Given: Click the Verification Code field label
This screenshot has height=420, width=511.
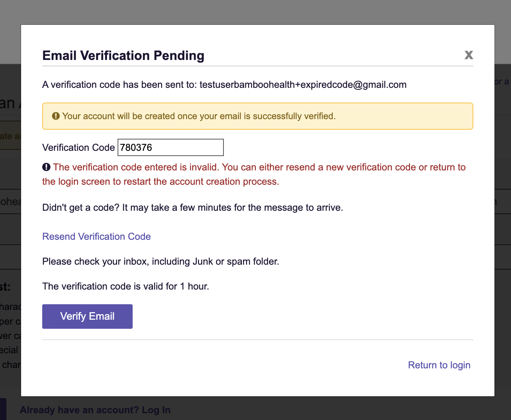Looking at the screenshot, I should 78,147.
